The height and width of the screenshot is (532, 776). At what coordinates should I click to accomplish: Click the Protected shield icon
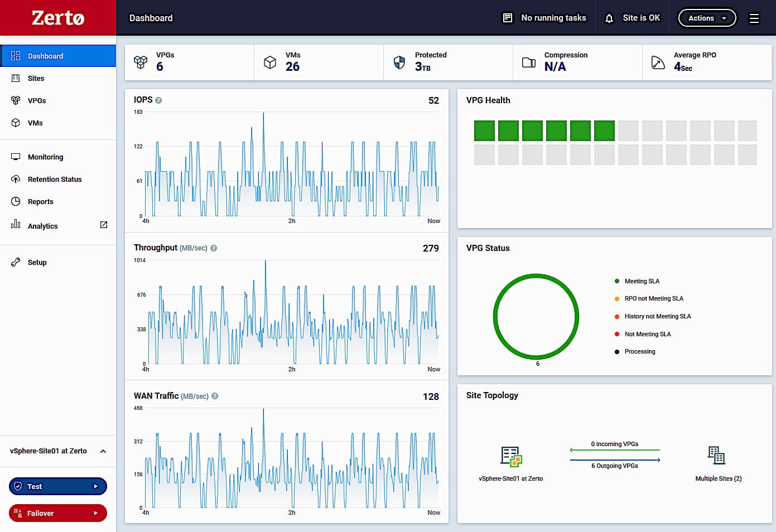point(399,62)
